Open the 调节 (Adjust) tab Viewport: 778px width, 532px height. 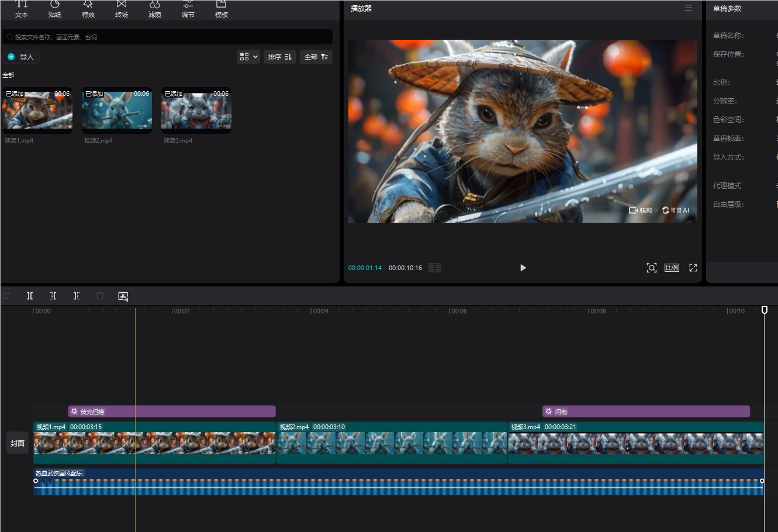point(188,9)
